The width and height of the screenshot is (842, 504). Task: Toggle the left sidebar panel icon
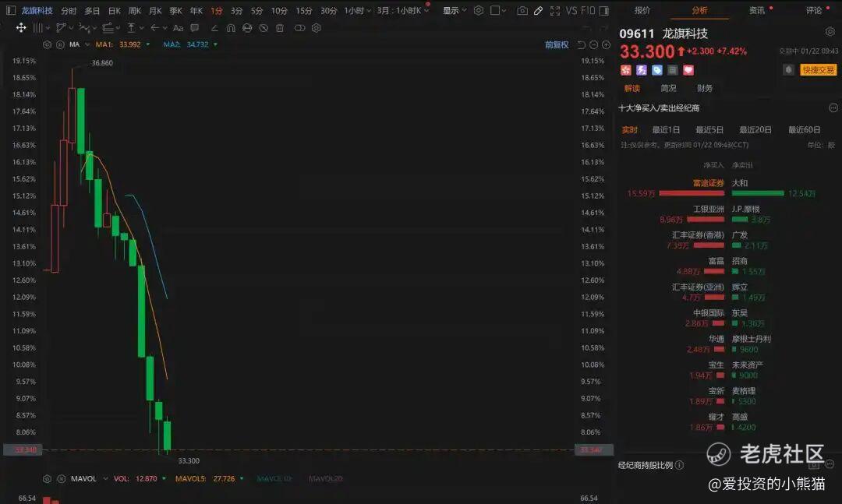coord(11,11)
